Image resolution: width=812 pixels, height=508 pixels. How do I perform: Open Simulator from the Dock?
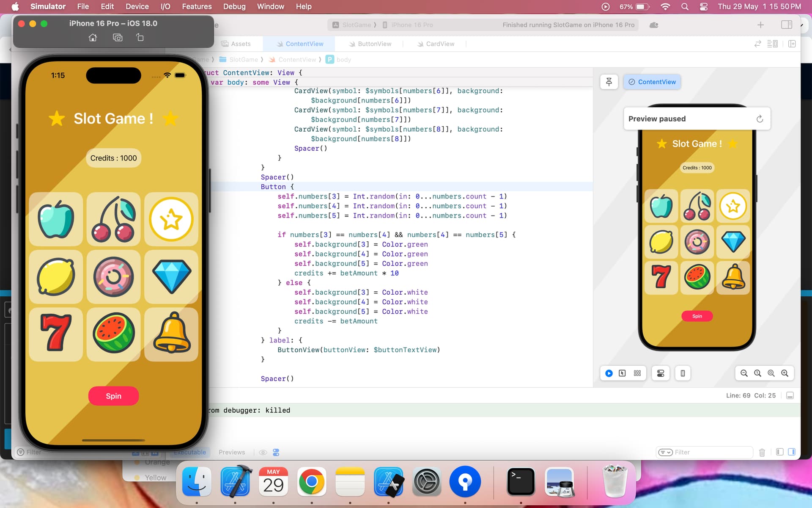coord(388,482)
